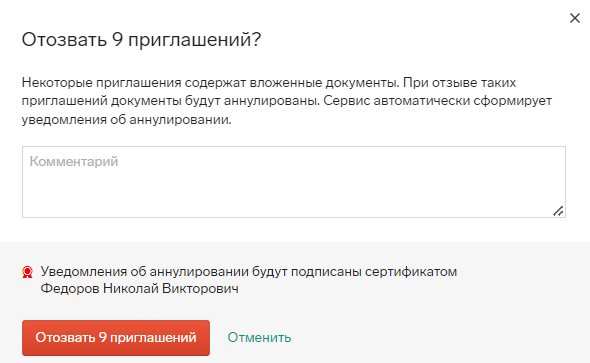
Task: Click the red certificate seal icon
Action: 27,272
